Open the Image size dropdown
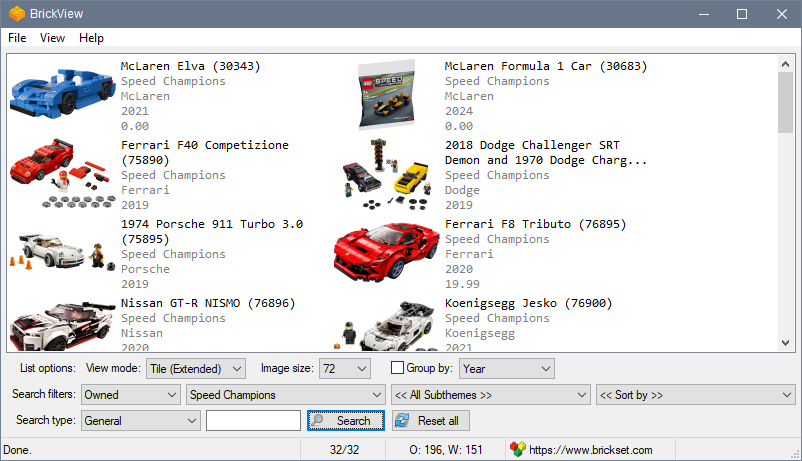Image resolution: width=802 pixels, height=461 pixels. [344, 369]
